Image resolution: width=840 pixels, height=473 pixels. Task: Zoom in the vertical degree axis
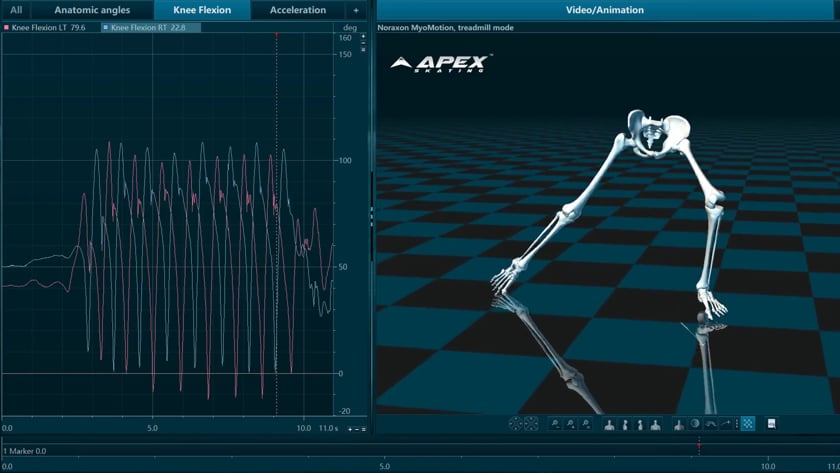pyautogui.click(x=363, y=36)
